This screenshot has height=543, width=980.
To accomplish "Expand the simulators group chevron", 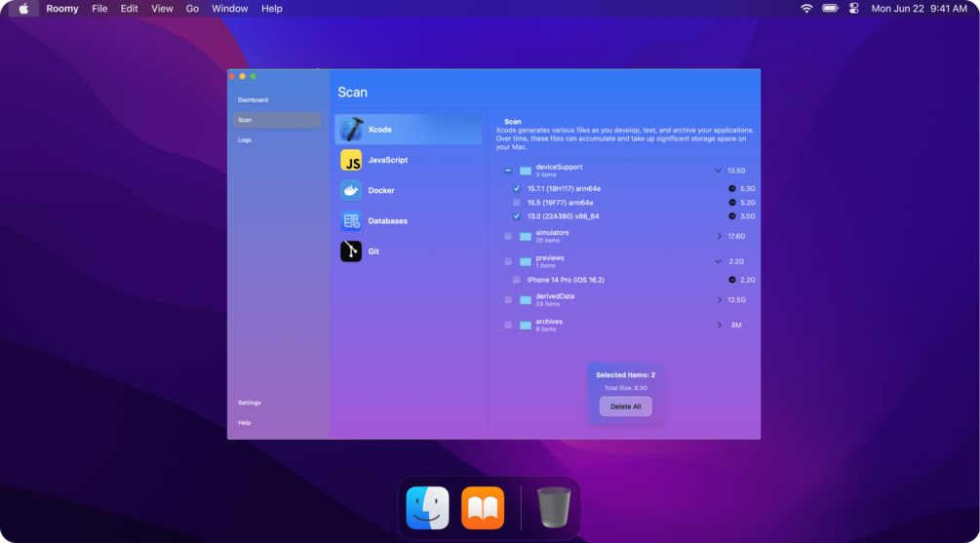I will (720, 236).
